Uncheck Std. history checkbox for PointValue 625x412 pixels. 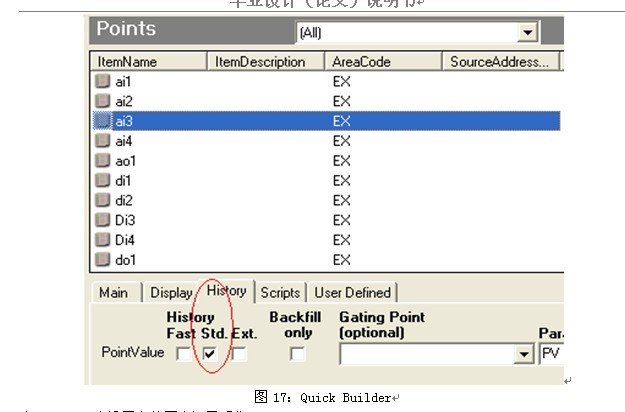click(210, 353)
